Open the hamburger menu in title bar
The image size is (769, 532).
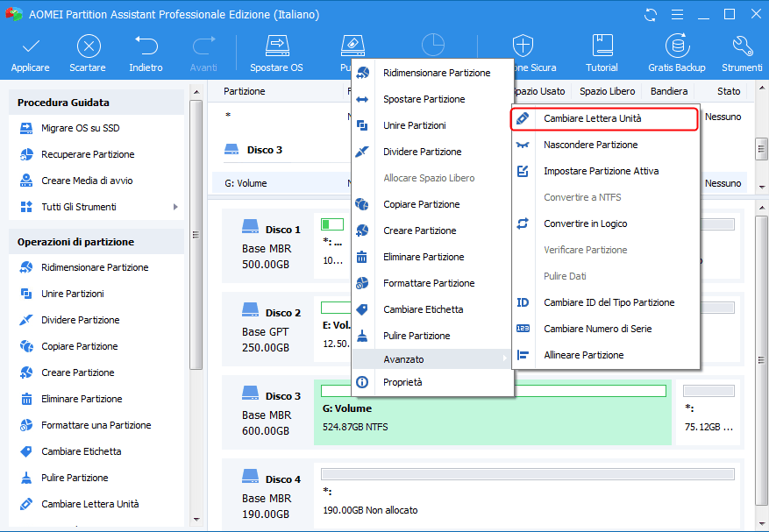tap(677, 15)
